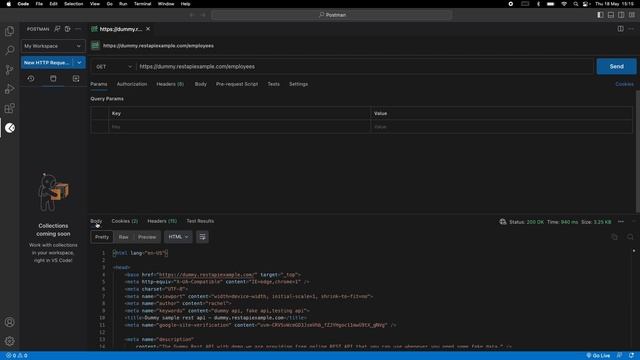Open more actions in Postman sidebar header
Viewport: 640px width, 360px height.
pyautogui.click(x=78, y=29)
